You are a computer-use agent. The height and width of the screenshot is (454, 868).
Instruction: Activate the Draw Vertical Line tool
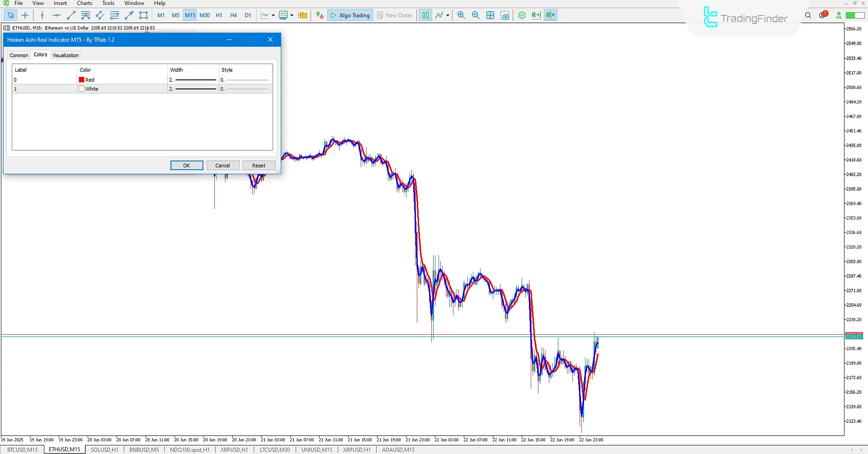coord(42,15)
